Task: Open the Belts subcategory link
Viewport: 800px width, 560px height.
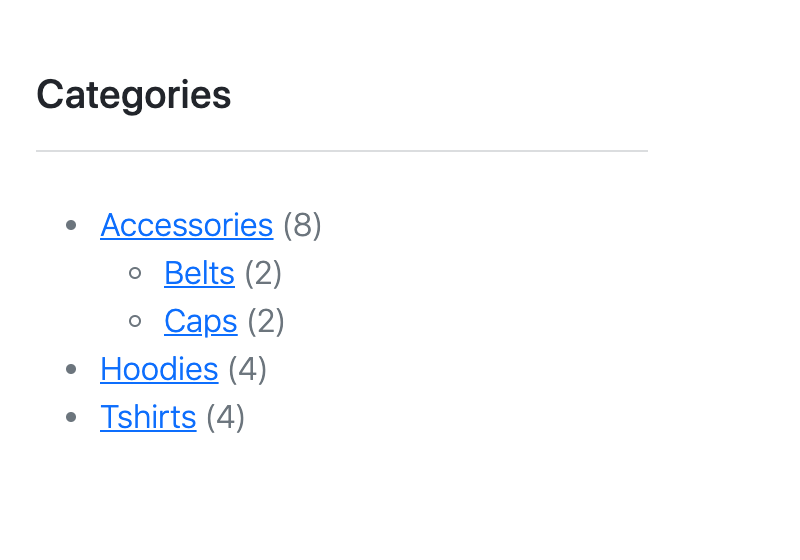Action: coord(199,273)
